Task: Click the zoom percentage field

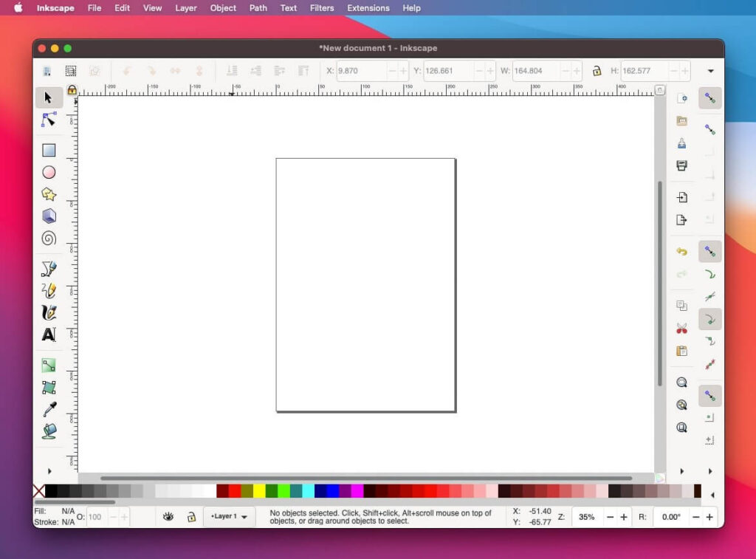Action: click(x=587, y=517)
